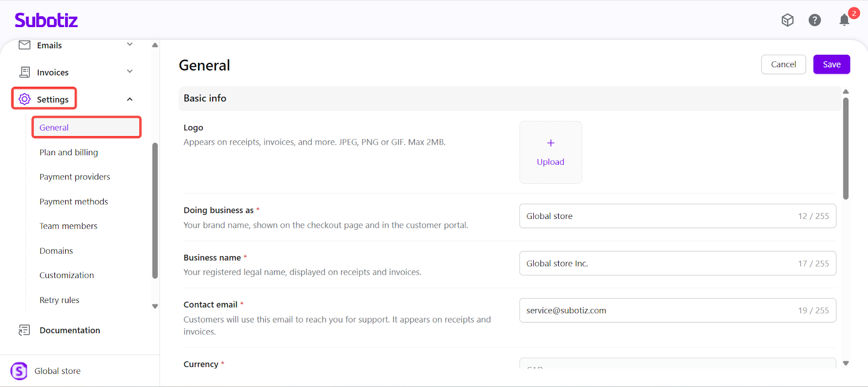Image resolution: width=868 pixels, height=387 pixels.
Task: Collapse the Settings menu chevron
Action: point(130,99)
